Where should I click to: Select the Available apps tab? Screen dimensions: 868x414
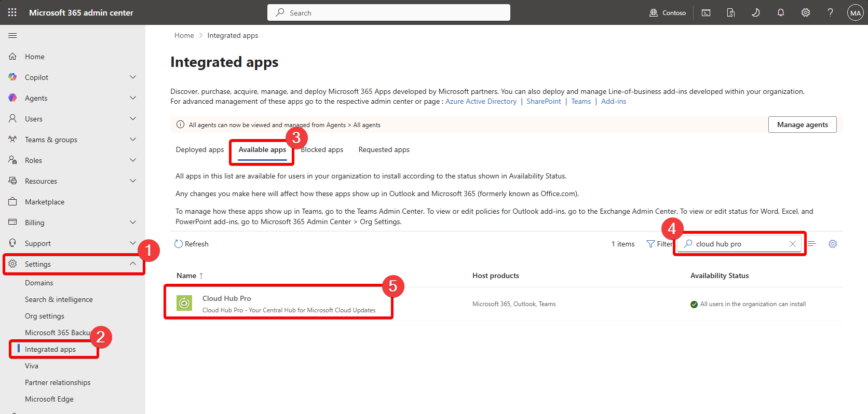point(262,149)
